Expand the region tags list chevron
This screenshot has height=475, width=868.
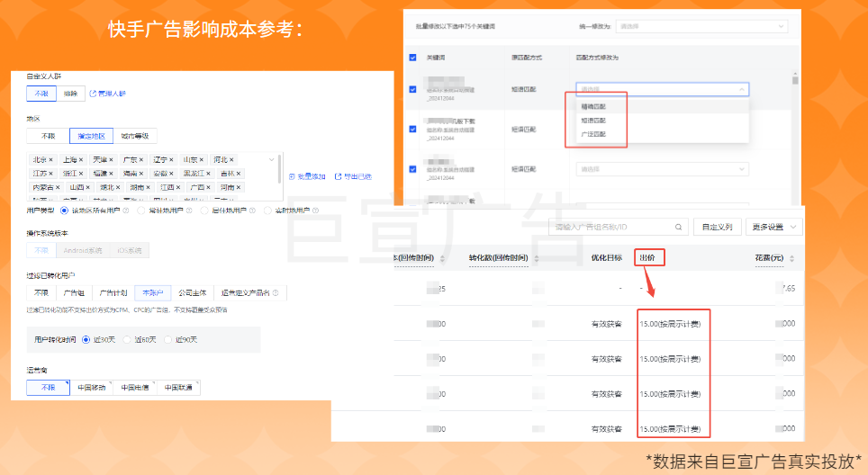tap(271, 160)
